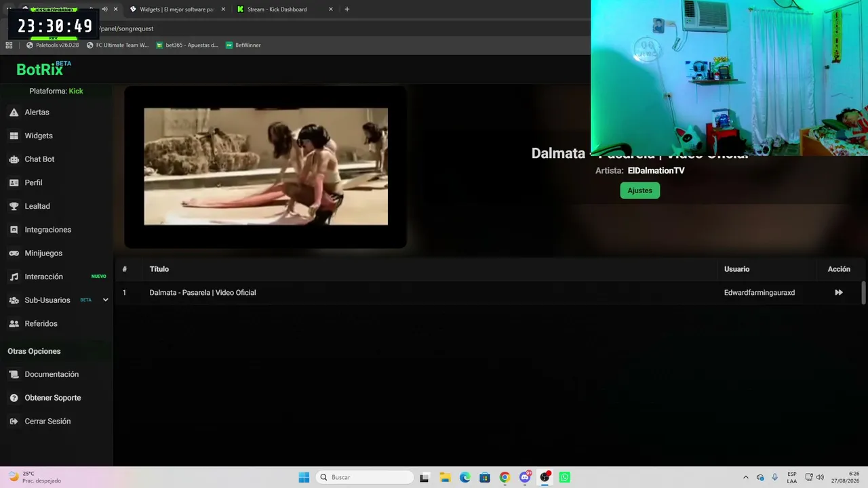Click the Documentación icon
868x488 pixels.
(14, 374)
